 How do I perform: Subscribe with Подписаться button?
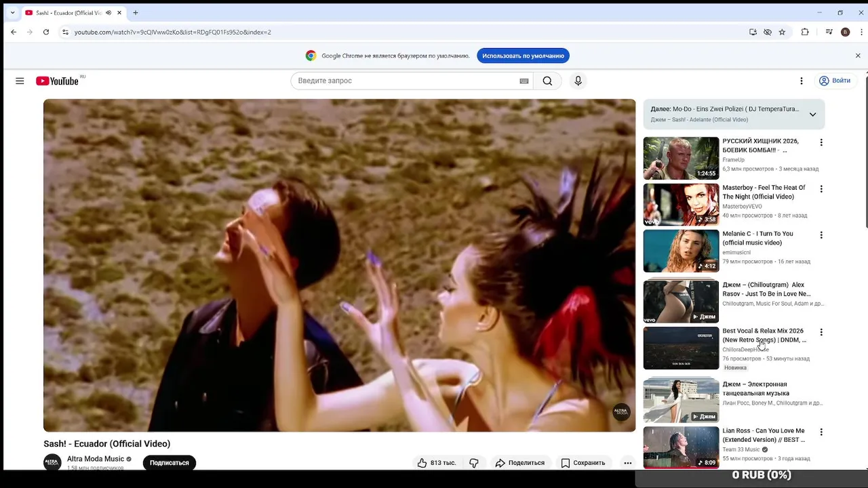pyautogui.click(x=170, y=463)
